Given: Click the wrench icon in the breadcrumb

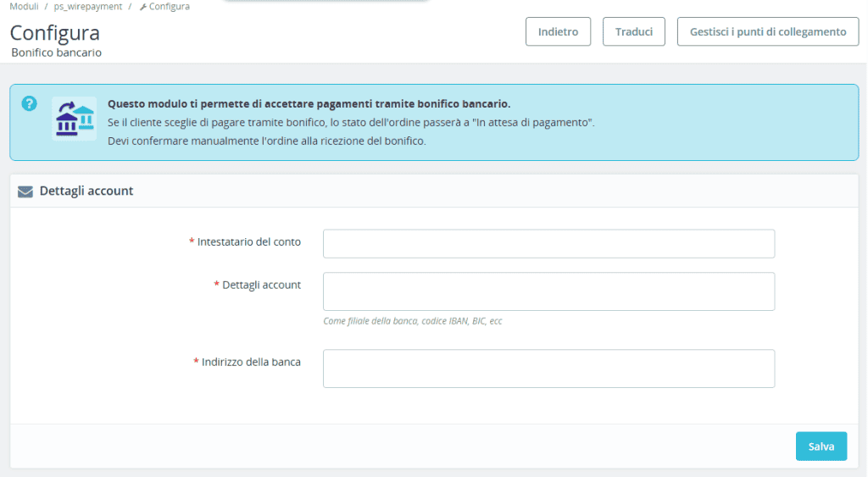Looking at the screenshot, I should (142, 7).
